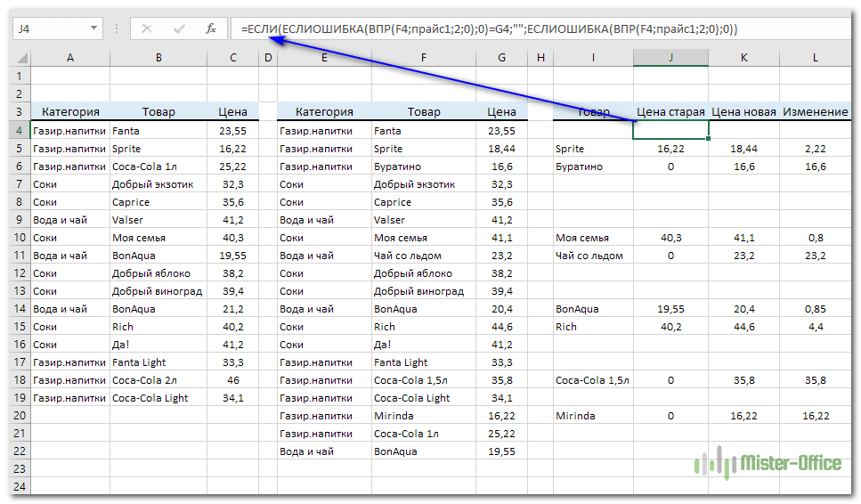Click the Enter checkmark formula bar icon
The height and width of the screenshot is (504, 861).
point(179,28)
